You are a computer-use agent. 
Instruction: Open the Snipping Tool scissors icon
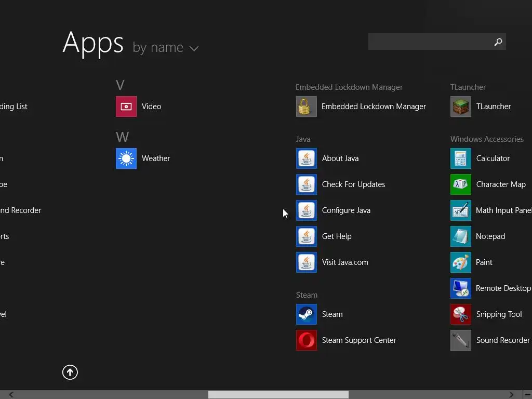[461, 314]
